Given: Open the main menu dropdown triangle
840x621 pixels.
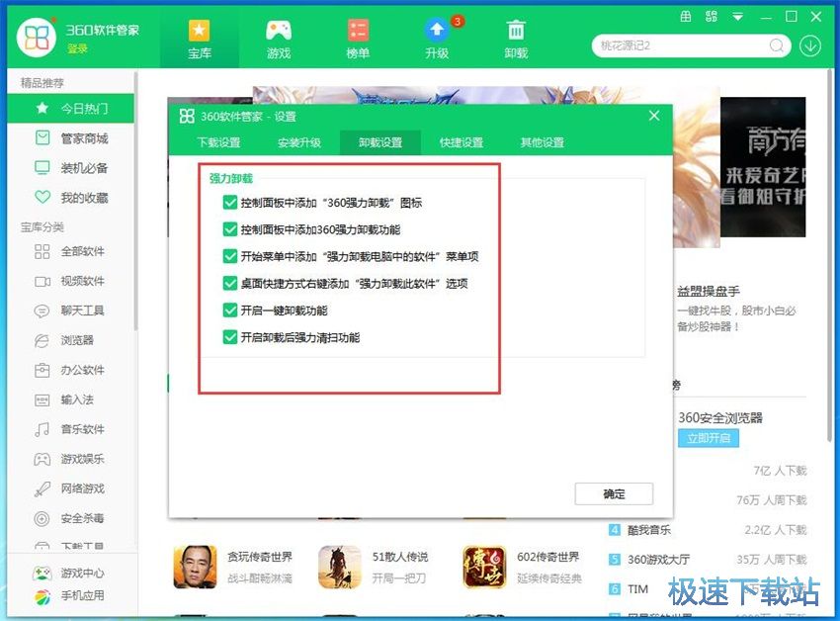Looking at the screenshot, I should click(737, 17).
